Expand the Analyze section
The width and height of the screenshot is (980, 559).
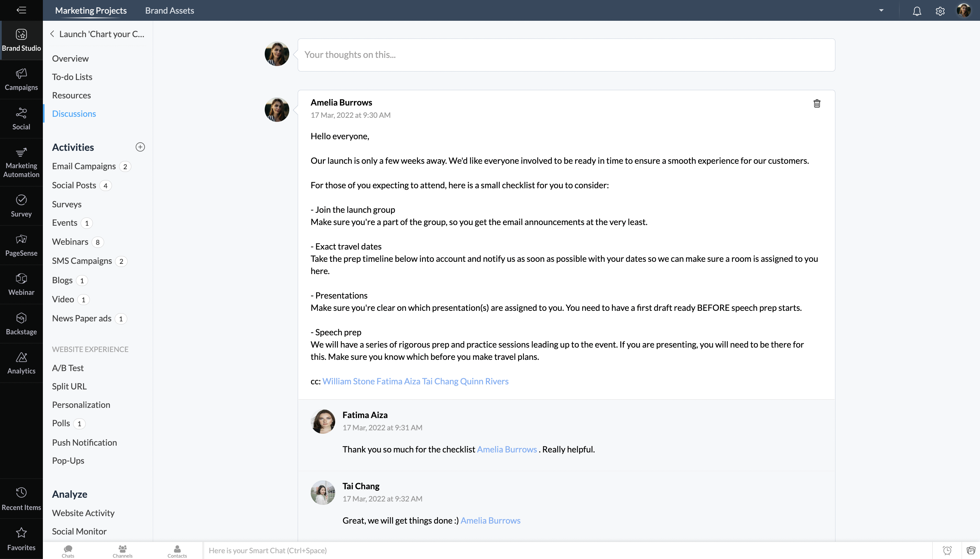(69, 494)
